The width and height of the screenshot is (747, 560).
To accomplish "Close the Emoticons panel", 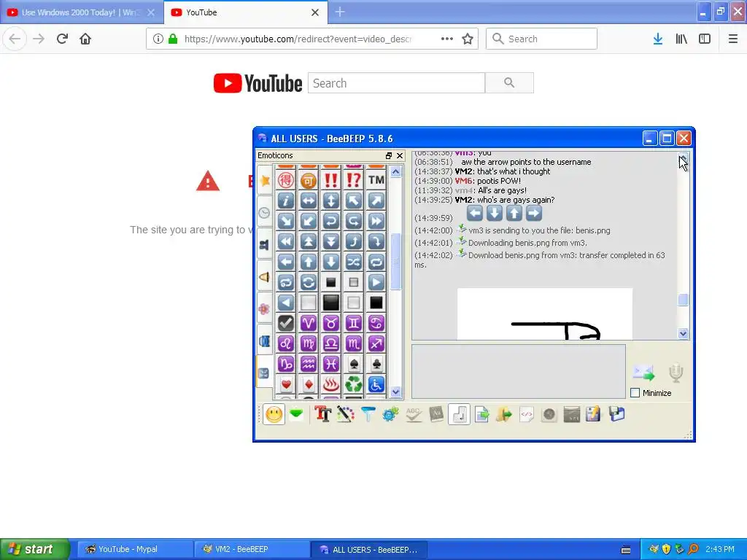I will click(x=400, y=156).
